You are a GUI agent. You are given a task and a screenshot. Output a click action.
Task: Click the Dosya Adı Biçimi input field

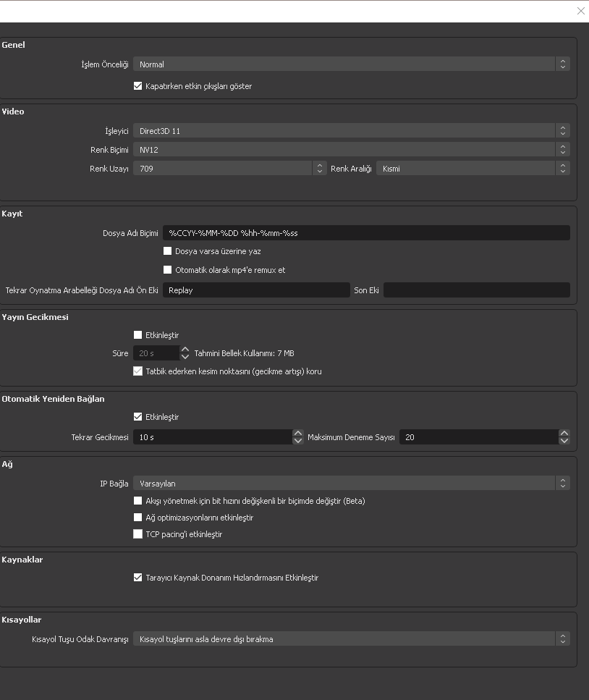click(365, 233)
